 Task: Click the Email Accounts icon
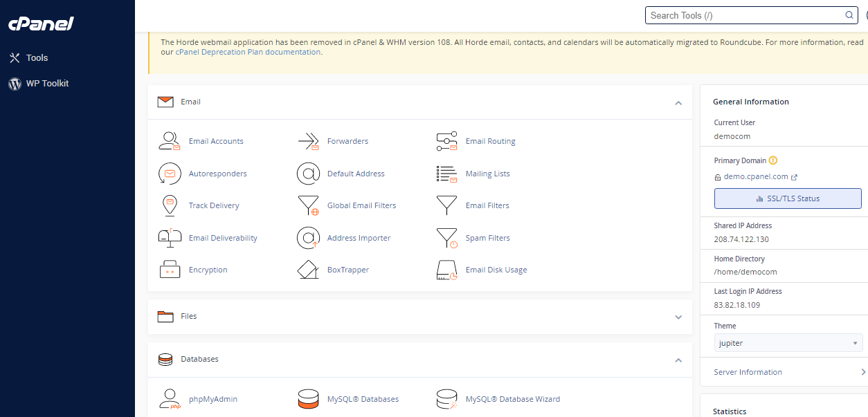170,141
